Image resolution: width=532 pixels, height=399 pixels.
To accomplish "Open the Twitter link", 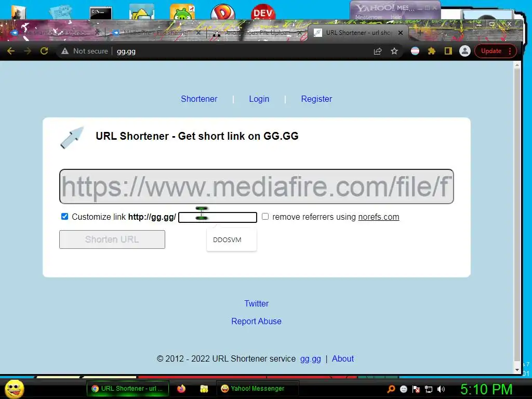I will [256, 303].
